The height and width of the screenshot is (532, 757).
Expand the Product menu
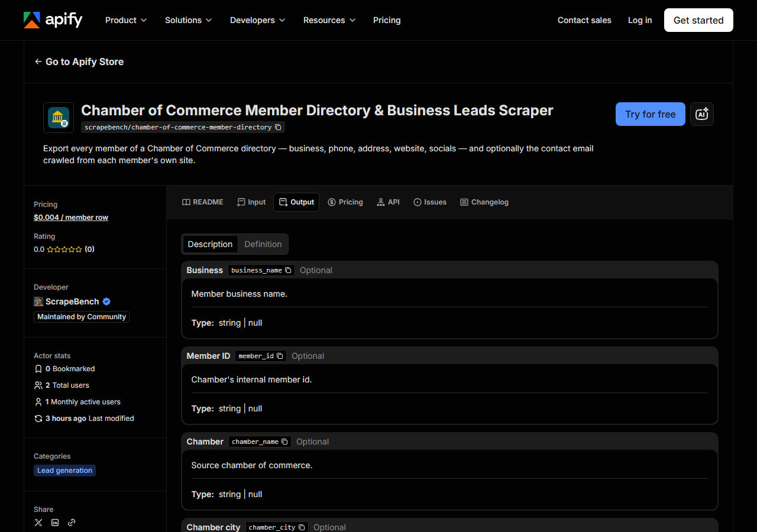(x=126, y=20)
